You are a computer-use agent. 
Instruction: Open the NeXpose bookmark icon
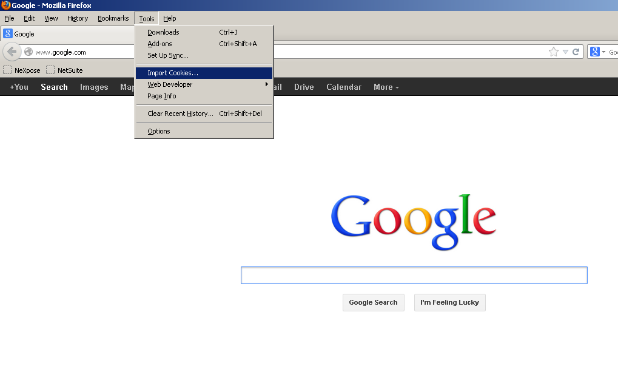click(7, 70)
